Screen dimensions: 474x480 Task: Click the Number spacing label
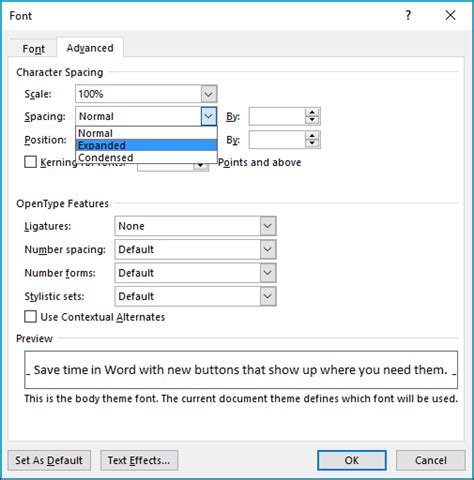pos(65,250)
